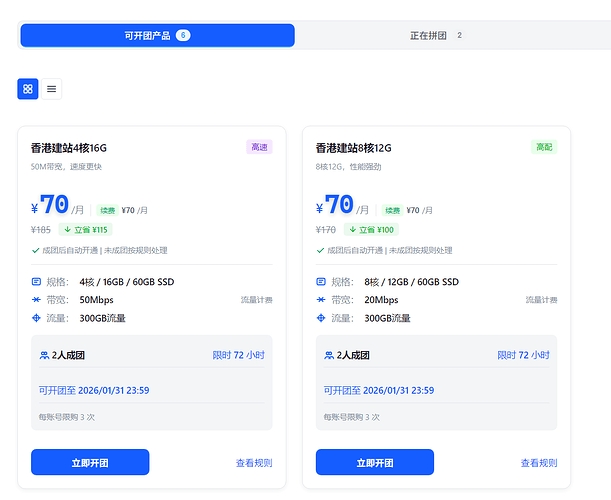Click 8核12G，性能强劲 subtitle
The image size is (611, 500).
click(x=348, y=167)
